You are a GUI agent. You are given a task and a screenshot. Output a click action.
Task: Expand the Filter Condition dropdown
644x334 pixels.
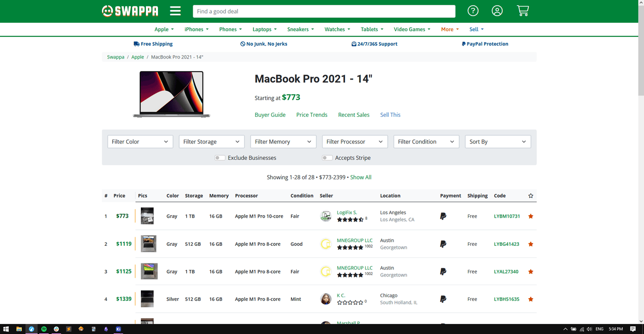[426, 142]
